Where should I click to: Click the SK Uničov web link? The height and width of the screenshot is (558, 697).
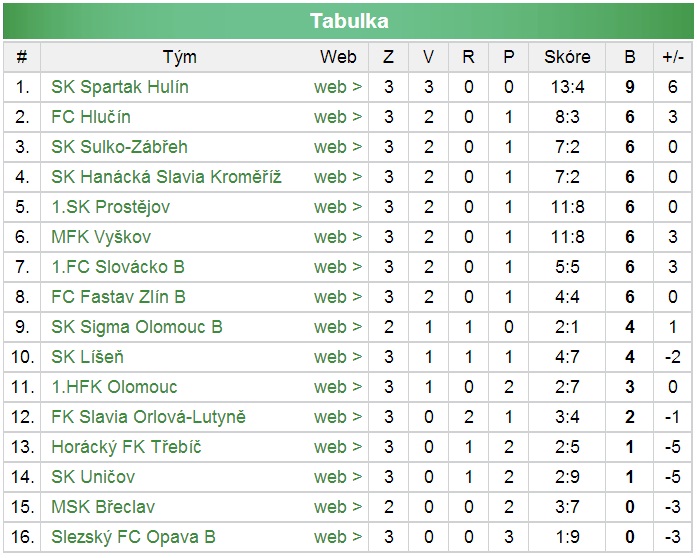coord(338,477)
